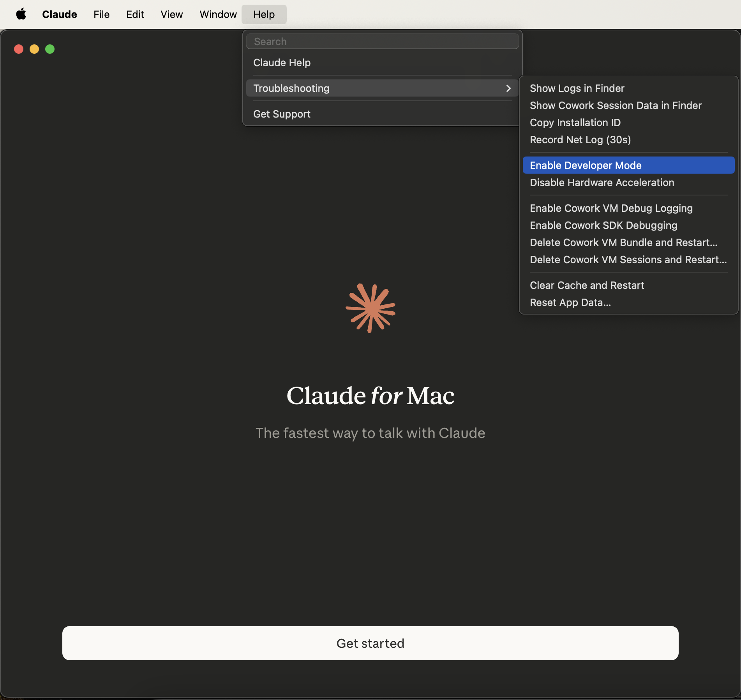This screenshot has width=741, height=700.
Task: Select Show Logs in Finder
Action: coord(577,88)
